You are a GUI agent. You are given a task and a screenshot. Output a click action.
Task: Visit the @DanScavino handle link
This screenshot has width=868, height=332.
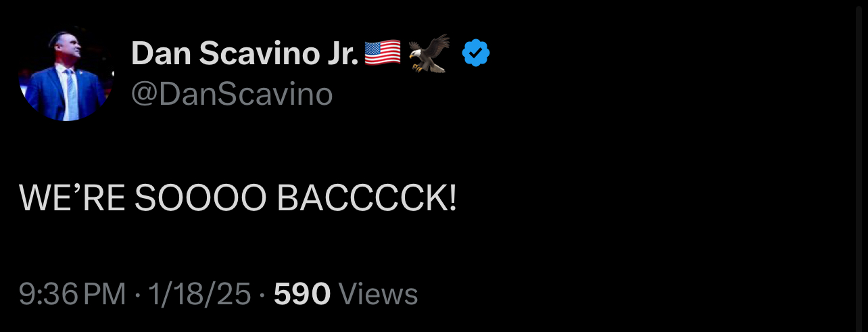(x=232, y=95)
